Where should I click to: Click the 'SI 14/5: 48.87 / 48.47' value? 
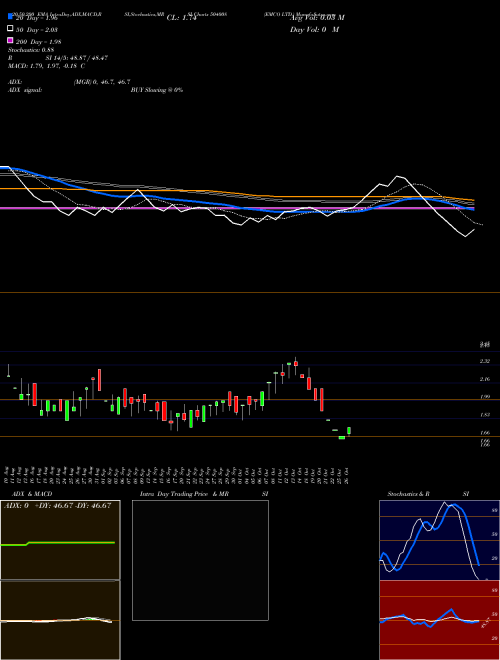tap(77, 58)
